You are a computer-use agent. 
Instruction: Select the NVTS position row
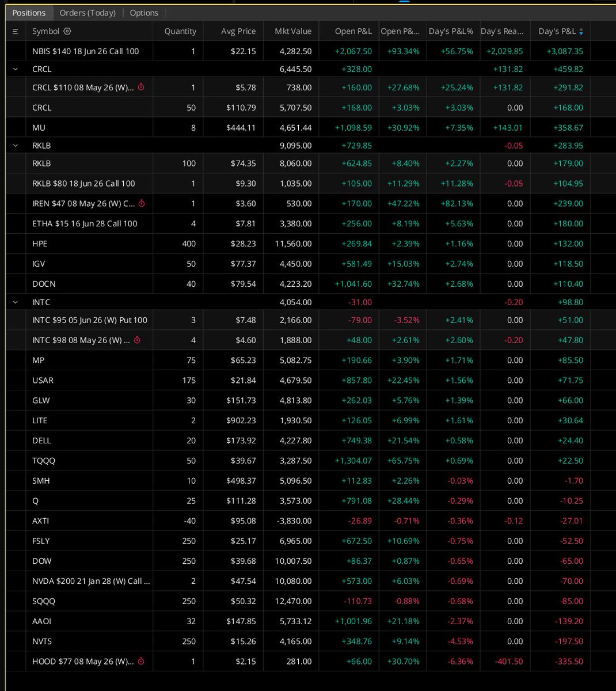tap(311, 641)
